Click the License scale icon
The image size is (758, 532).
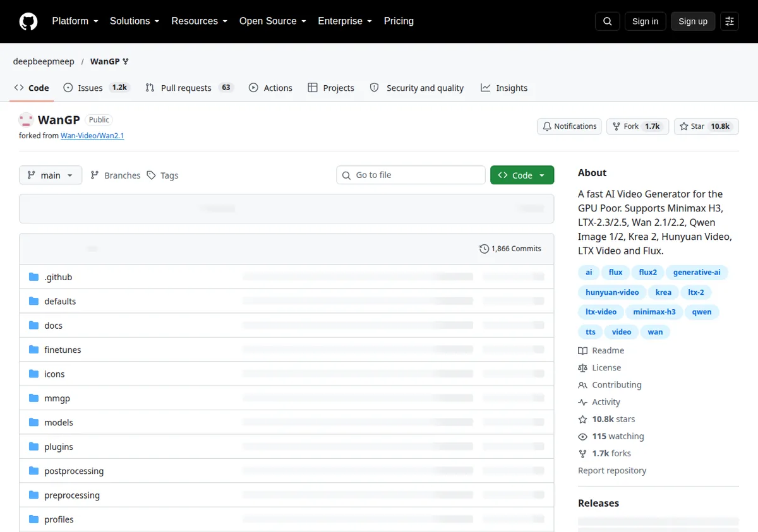click(x=582, y=368)
